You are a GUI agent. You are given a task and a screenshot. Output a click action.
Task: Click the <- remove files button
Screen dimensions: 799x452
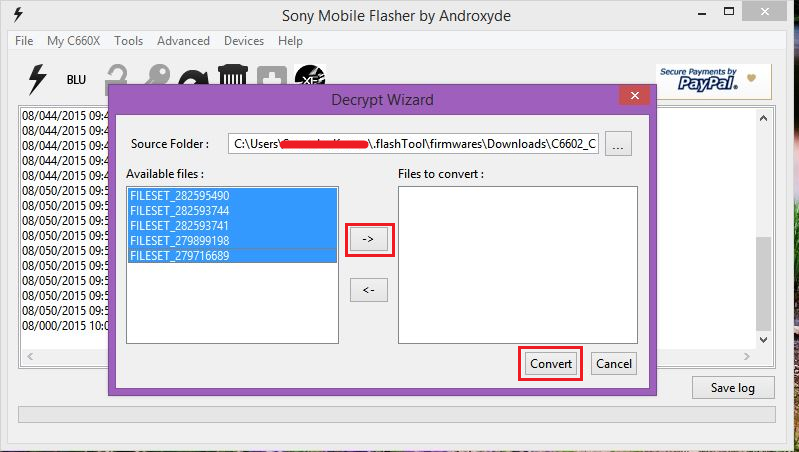368,289
